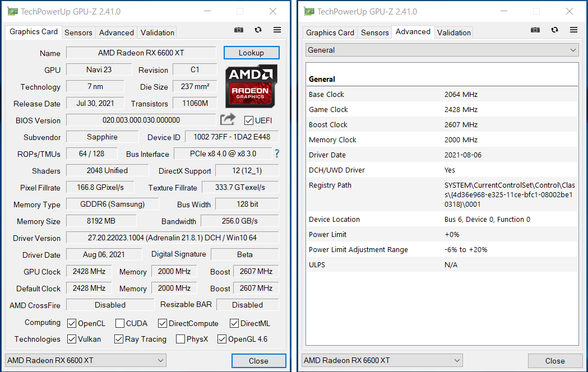The width and height of the screenshot is (588, 372).
Task: Expand the General category dropdown
Action: [x=442, y=50]
